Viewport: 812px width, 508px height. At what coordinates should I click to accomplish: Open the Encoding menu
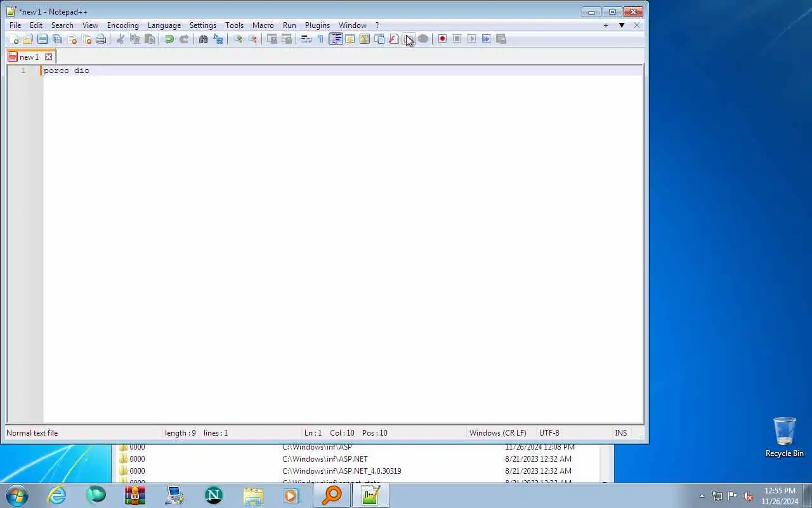pyautogui.click(x=122, y=25)
